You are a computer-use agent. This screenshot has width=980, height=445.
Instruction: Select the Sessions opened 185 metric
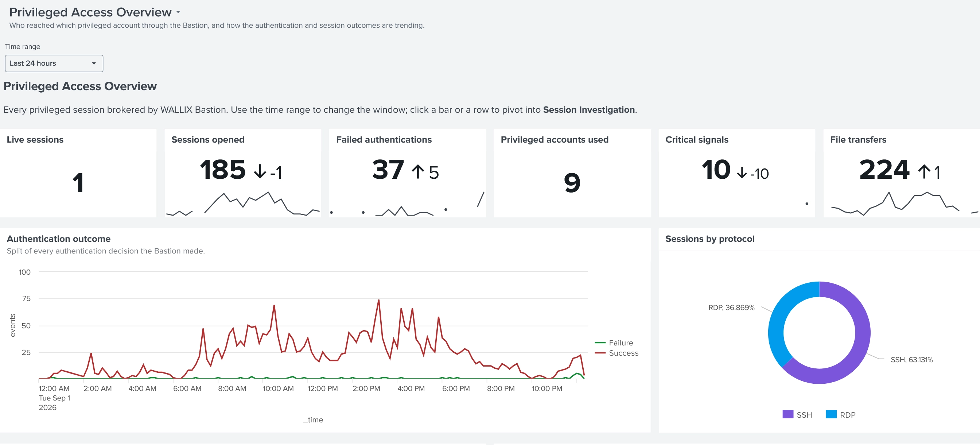click(223, 169)
